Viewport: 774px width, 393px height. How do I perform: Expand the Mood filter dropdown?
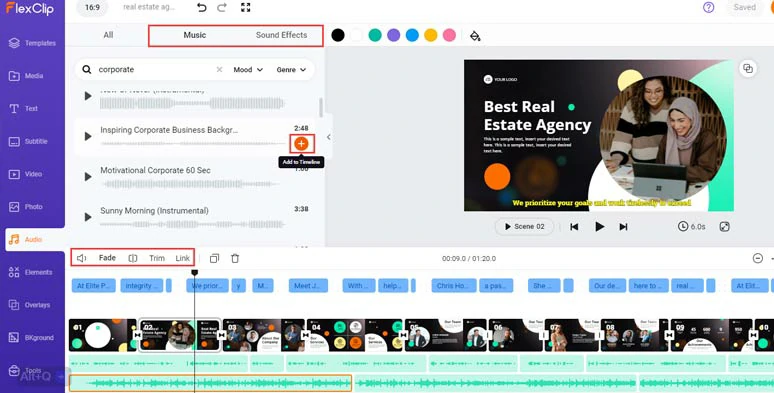coord(248,70)
